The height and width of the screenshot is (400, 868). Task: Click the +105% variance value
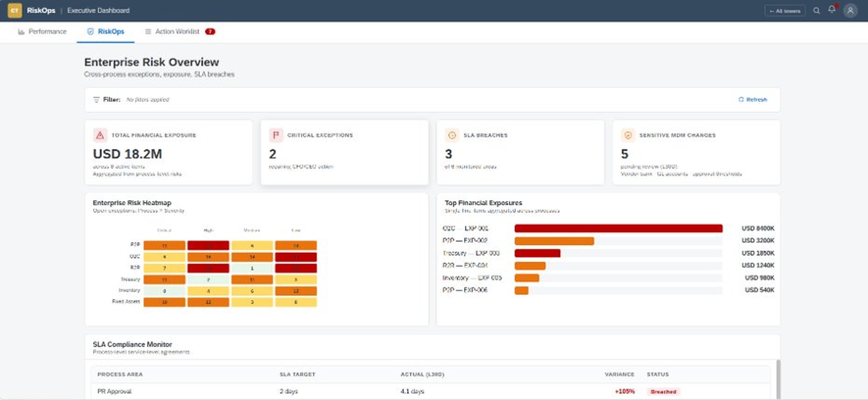(x=625, y=392)
